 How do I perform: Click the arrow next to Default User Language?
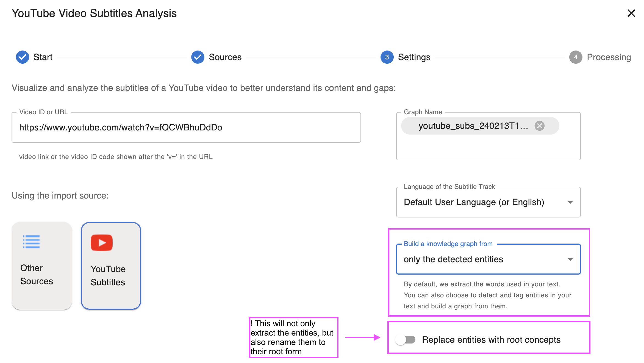pyautogui.click(x=570, y=202)
